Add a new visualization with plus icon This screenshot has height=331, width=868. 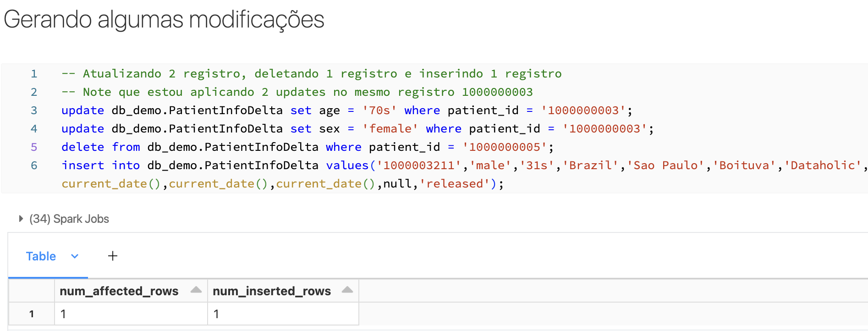(113, 256)
